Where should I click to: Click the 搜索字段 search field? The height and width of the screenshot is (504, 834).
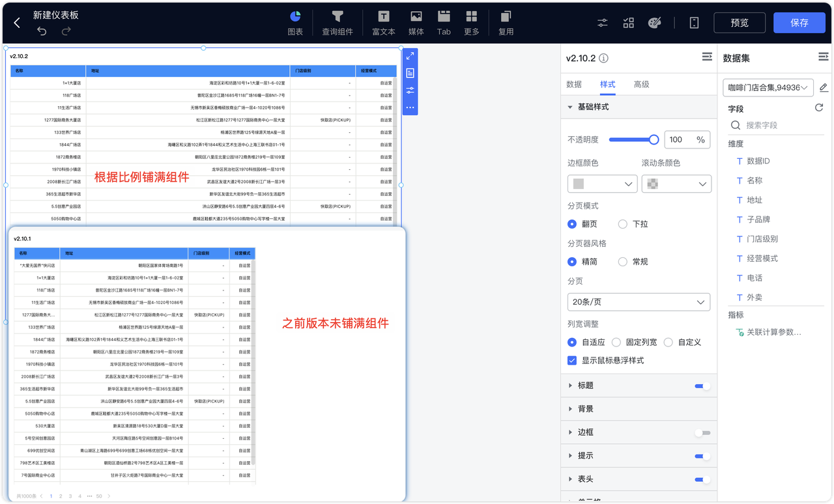pos(776,125)
